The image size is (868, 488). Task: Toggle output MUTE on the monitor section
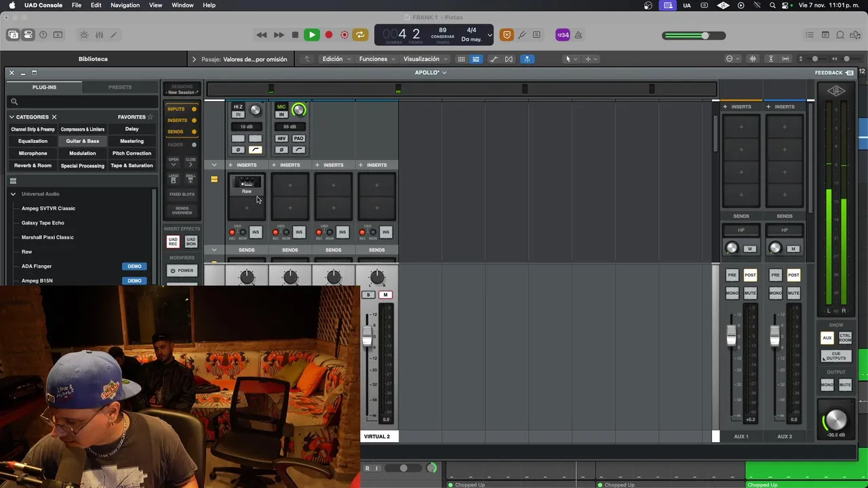click(x=845, y=385)
